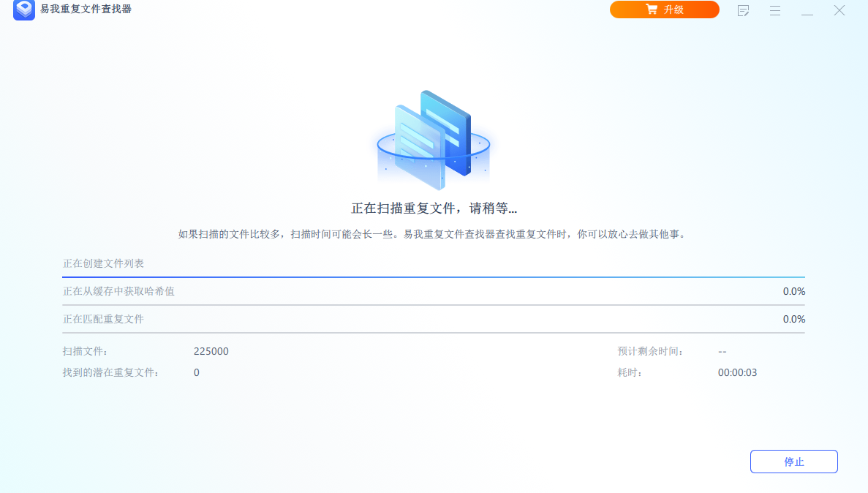Minimize the duplicate file finder window
The image size is (868, 493).
coord(807,10)
